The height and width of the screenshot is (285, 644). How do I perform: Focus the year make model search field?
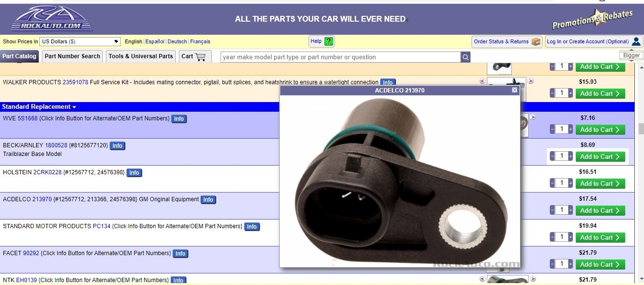coord(340,57)
